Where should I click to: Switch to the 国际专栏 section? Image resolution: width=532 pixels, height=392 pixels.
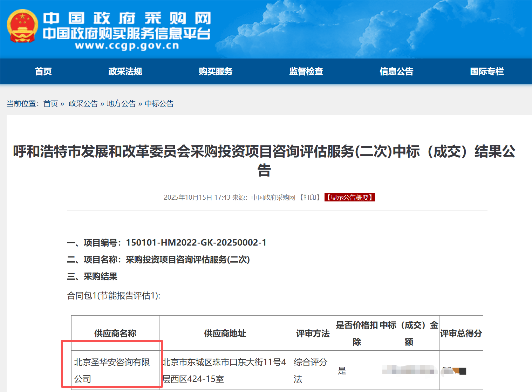487,71
